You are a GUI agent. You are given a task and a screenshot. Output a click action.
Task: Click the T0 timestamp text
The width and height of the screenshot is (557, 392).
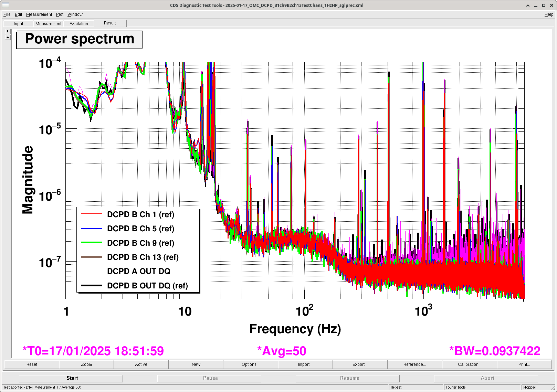point(93,351)
